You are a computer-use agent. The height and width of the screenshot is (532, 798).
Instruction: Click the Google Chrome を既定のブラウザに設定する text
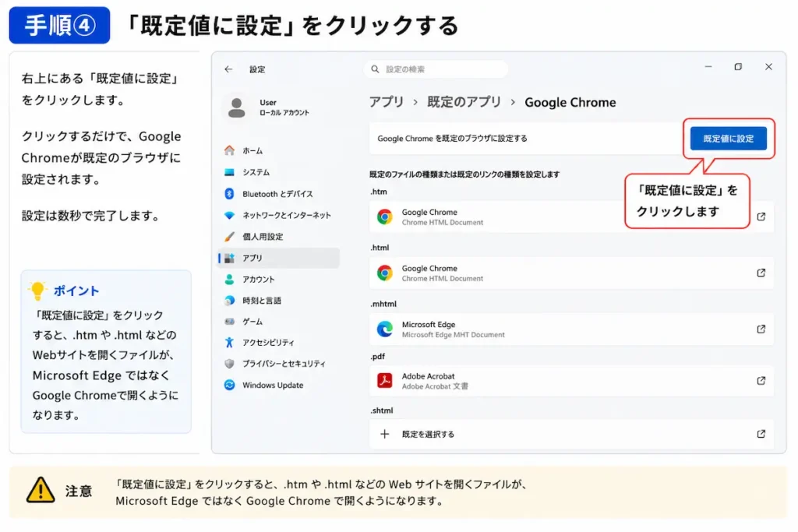pos(452,139)
